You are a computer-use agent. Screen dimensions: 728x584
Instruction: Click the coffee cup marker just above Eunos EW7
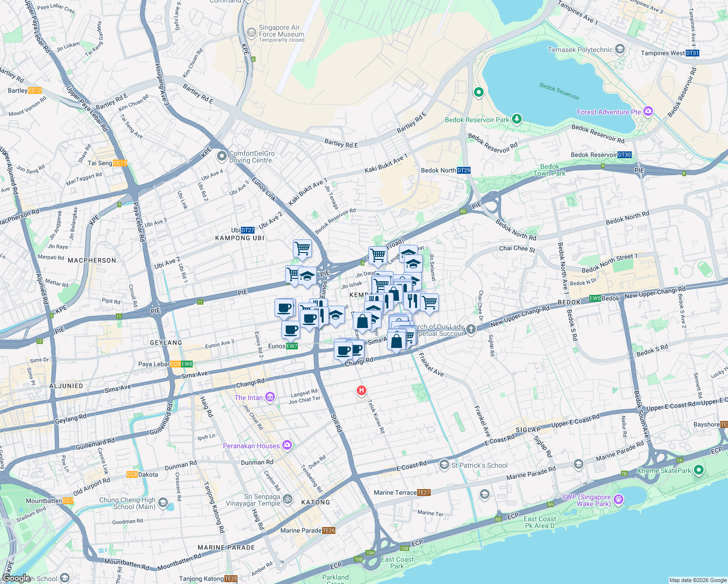pos(291,330)
